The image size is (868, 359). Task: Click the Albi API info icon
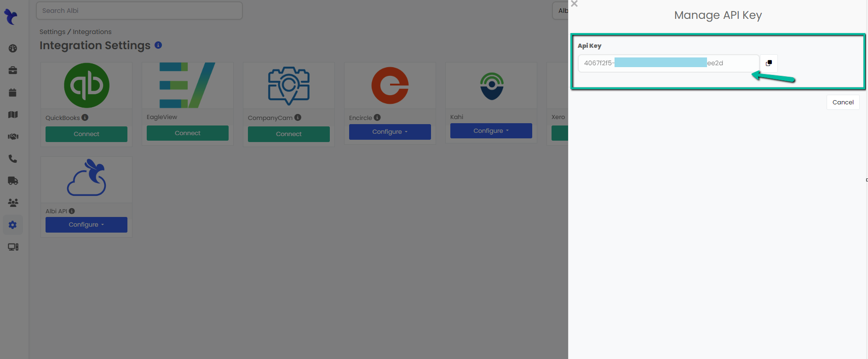pos(72,211)
